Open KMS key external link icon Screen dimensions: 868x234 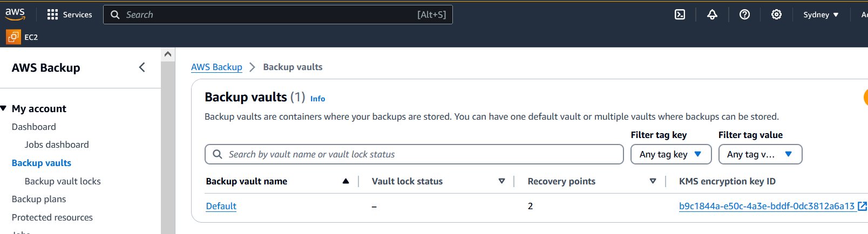point(862,206)
